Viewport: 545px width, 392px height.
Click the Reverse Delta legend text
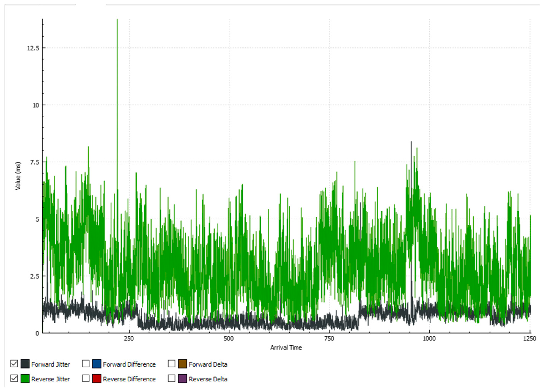tap(208, 379)
